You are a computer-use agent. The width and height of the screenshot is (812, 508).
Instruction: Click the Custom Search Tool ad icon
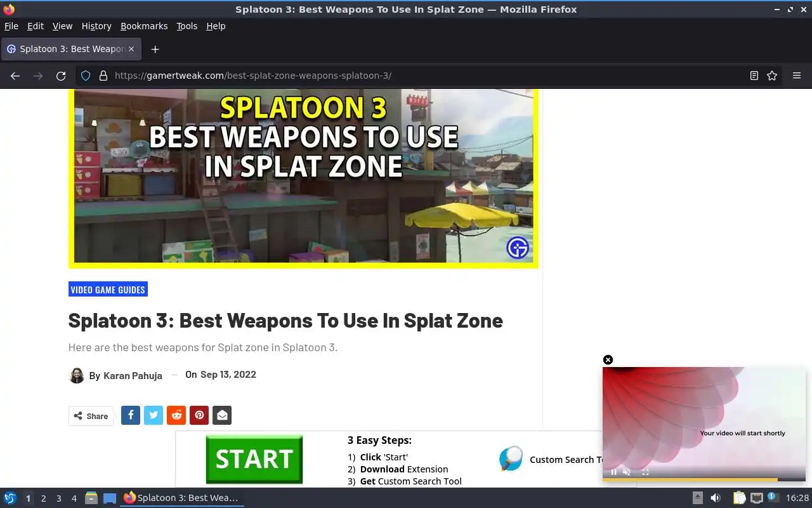coord(511,458)
